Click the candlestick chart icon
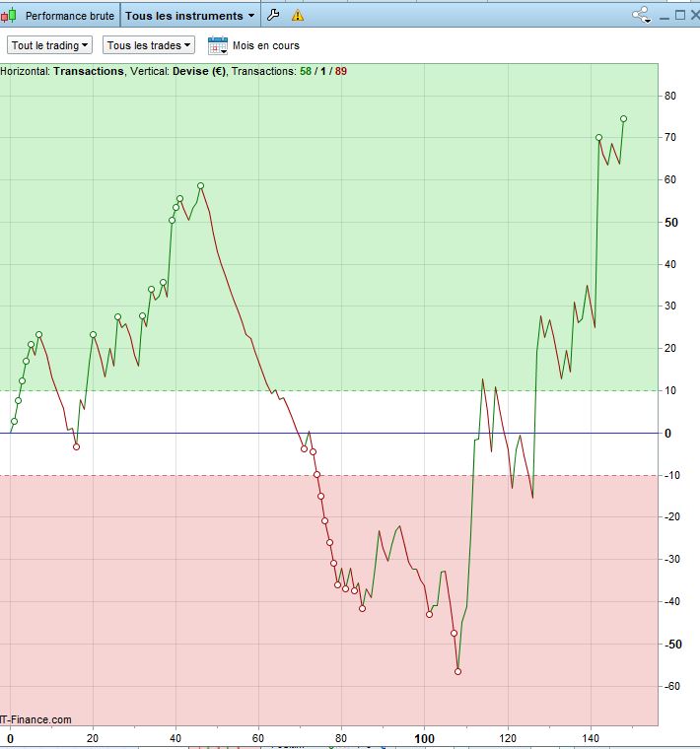This screenshot has height=749, width=700. click(x=8, y=16)
